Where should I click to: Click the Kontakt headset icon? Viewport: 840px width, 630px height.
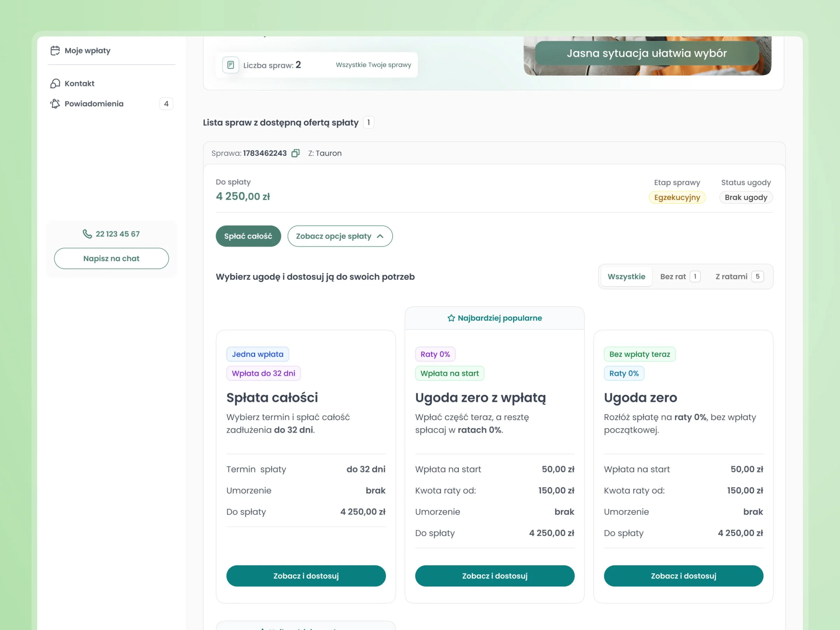55,84
